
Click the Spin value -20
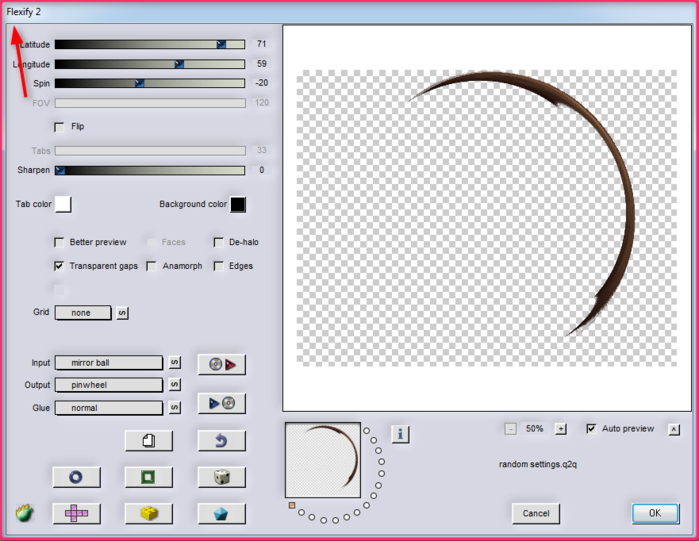262,83
